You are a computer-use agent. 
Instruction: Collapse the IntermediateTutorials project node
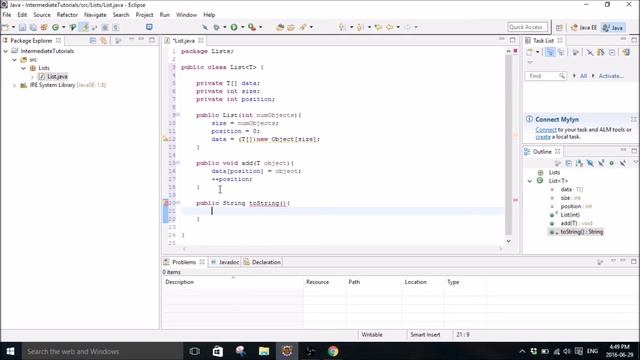click(6, 51)
